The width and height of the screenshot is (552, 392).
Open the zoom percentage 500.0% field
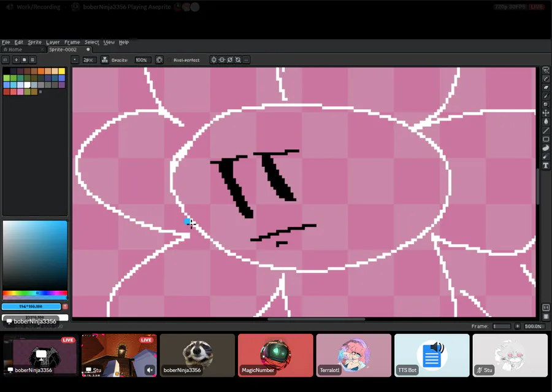point(533,326)
